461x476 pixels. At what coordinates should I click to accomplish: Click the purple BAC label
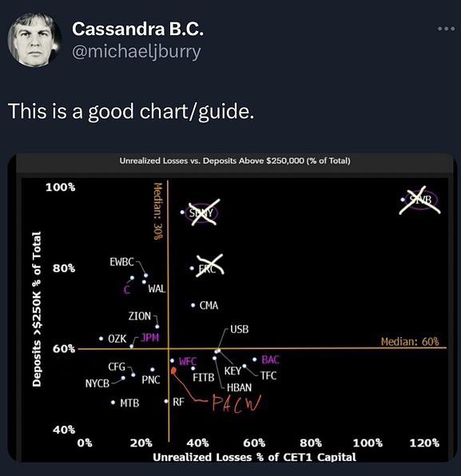(x=270, y=359)
